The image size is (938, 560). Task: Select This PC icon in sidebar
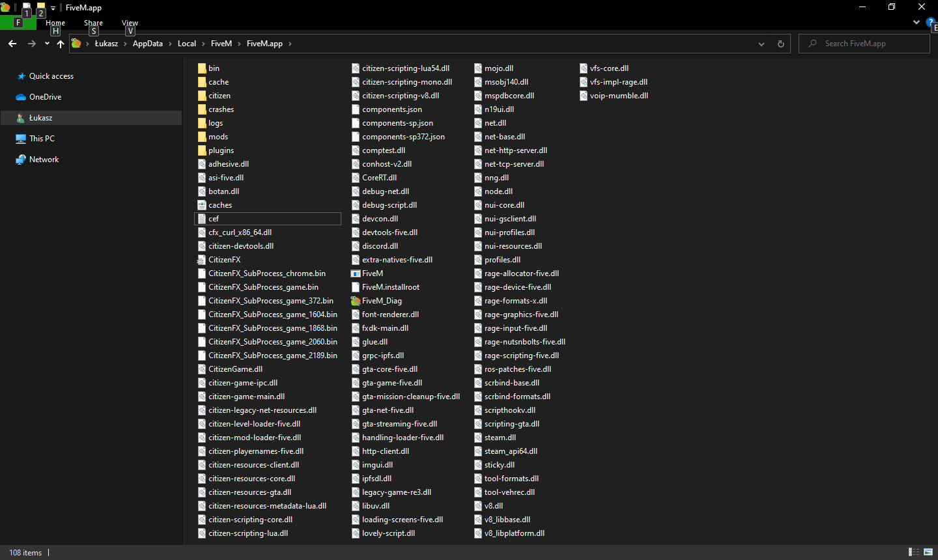tap(21, 139)
